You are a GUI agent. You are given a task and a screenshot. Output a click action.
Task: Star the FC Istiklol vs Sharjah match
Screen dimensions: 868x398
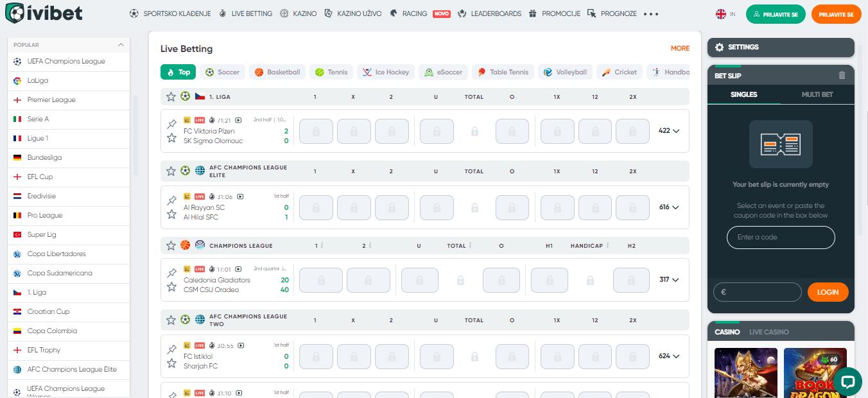(x=171, y=363)
